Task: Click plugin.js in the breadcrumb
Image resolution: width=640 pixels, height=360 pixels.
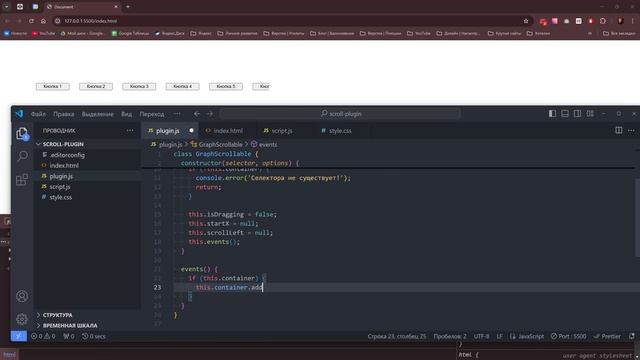Action: (x=170, y=144)
